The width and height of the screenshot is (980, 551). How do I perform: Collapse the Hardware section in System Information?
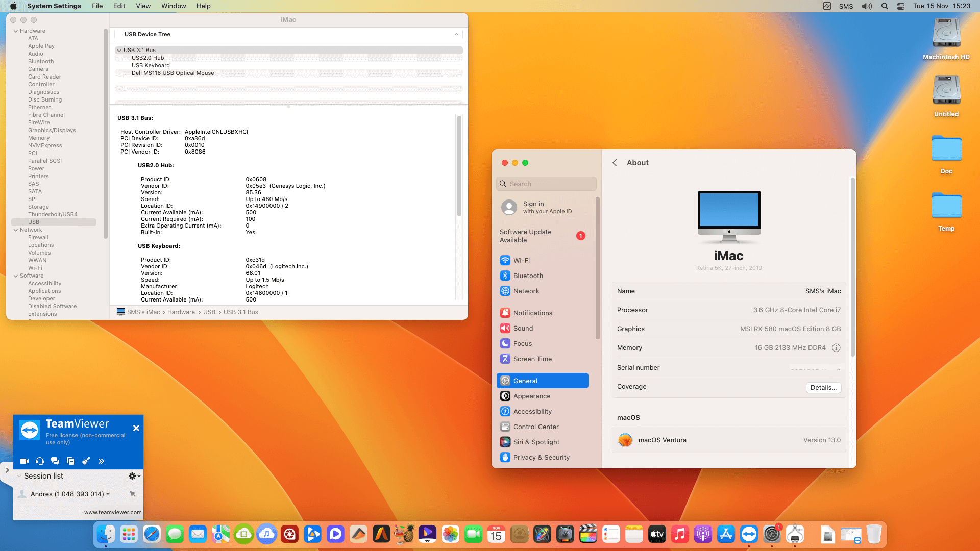point(16,31)
